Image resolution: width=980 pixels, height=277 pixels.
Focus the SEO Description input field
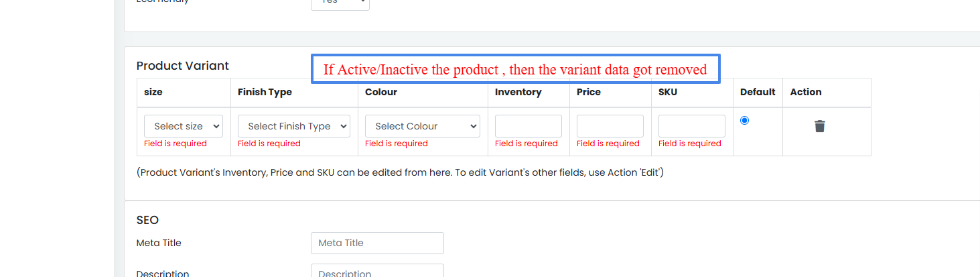tap(377, 271)
